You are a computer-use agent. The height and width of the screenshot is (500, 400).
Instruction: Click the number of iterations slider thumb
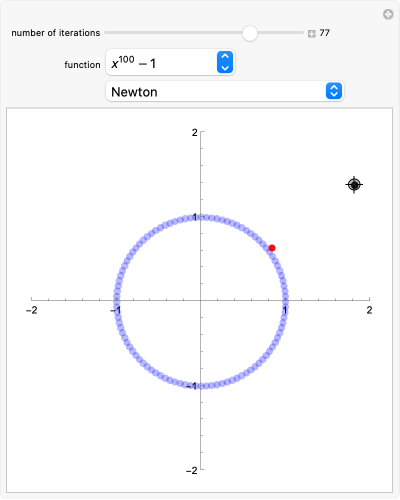pyautogui.click(x=250, y=33)
